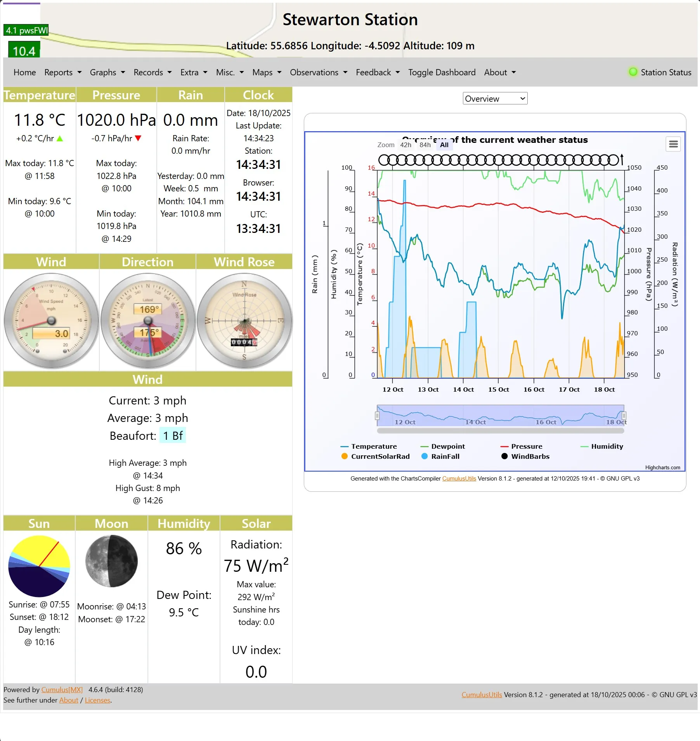Open the chart context menu hamburger icon
The height and width of the screenshot is (741, 700).
pos(673,144)
